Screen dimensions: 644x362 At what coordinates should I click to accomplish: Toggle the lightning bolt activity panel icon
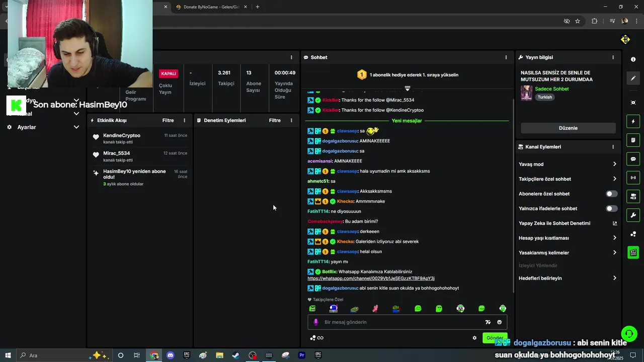(633, 121)
